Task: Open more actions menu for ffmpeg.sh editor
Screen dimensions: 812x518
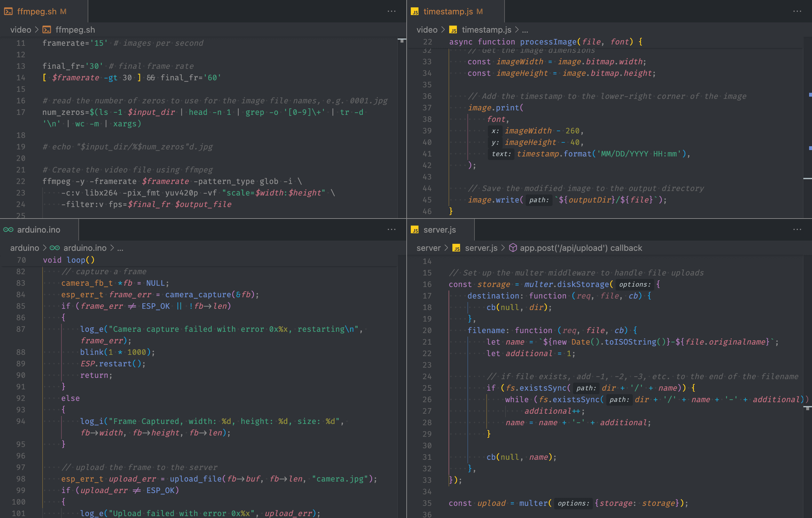Action: 391,12
